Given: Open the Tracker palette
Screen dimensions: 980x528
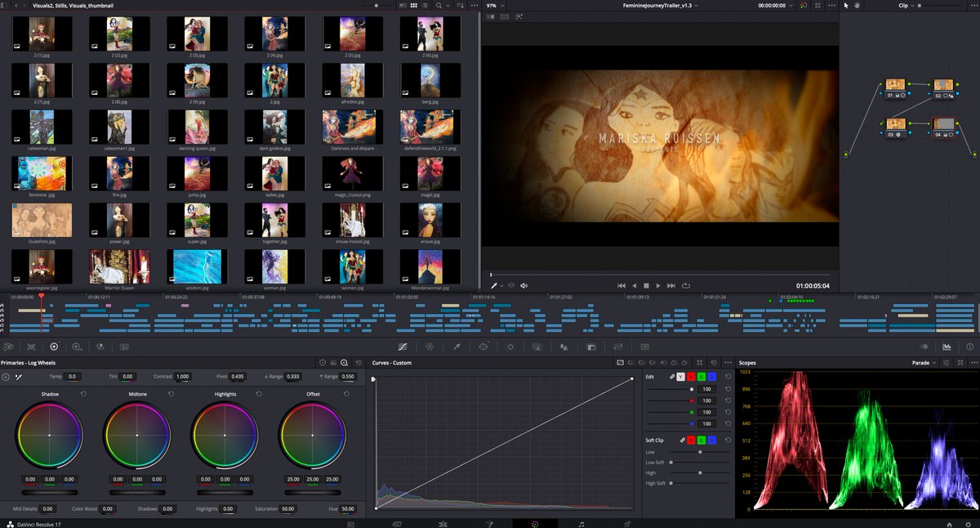Looking at the screenshot, I should (510, 347).
